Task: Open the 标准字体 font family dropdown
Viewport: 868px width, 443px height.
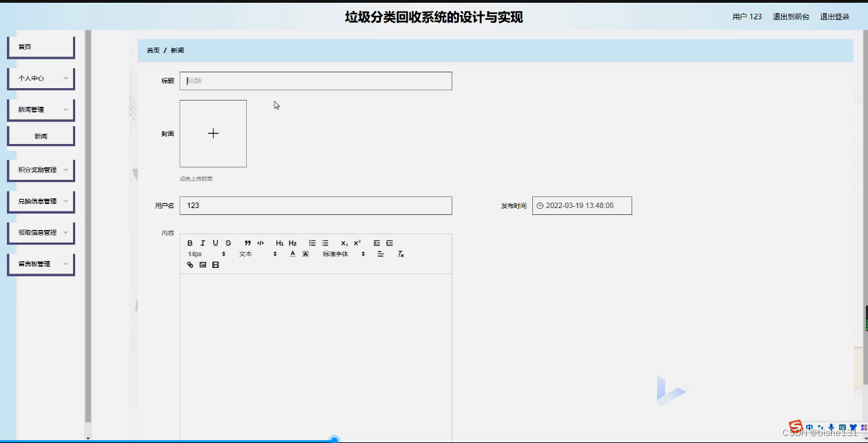Action: [336, 254]
